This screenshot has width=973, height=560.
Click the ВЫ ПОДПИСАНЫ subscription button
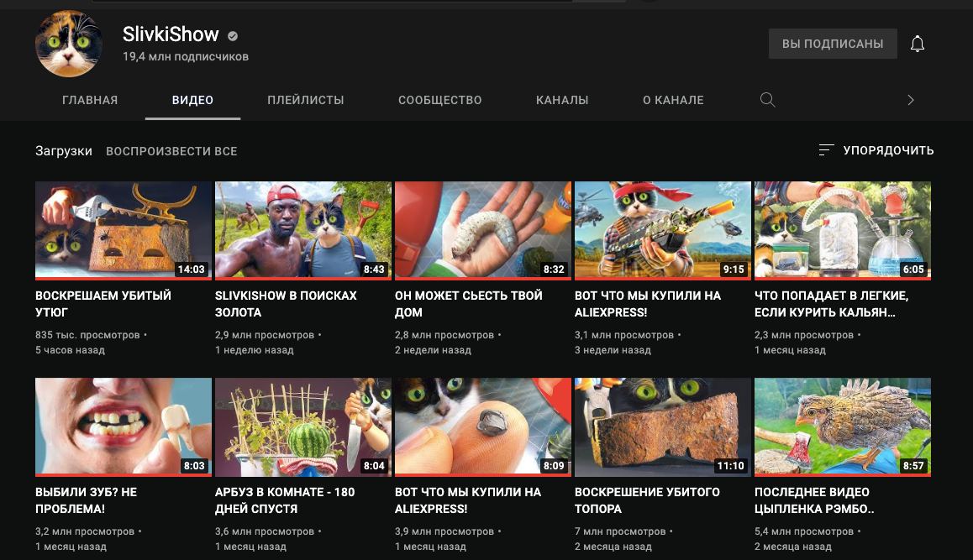click(x=833, y=44)
